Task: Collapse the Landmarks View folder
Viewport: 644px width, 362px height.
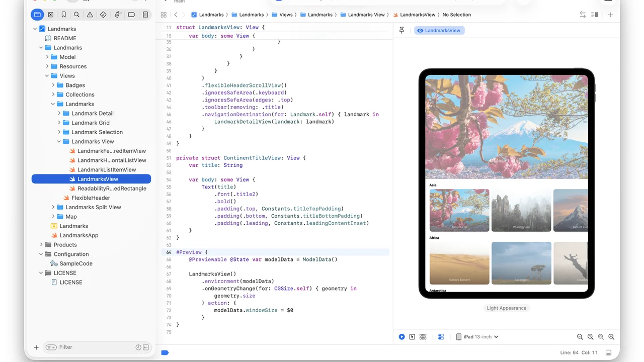Action: 59,142
